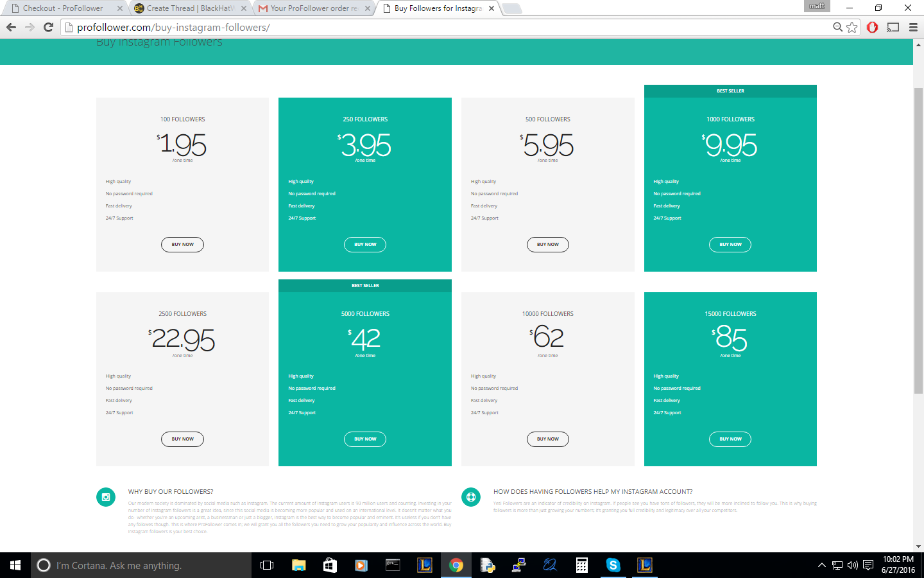Open Task View on the taskbar

(267, 565)
